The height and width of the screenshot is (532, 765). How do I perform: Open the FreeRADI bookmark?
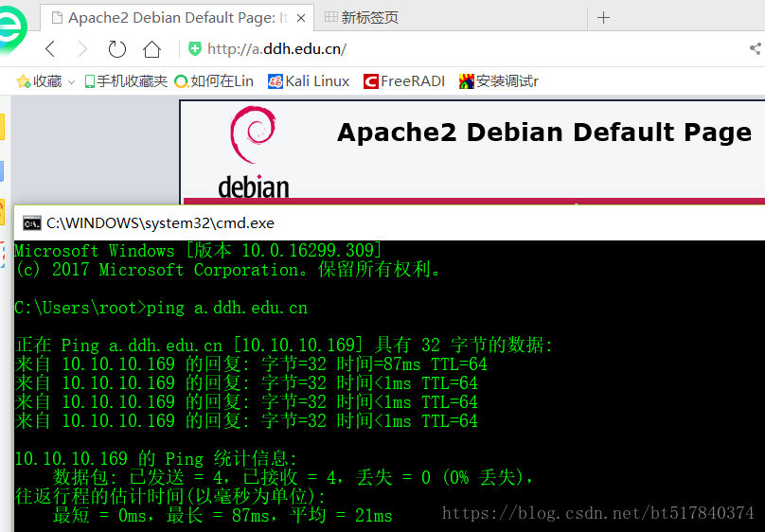coord(404,81)
